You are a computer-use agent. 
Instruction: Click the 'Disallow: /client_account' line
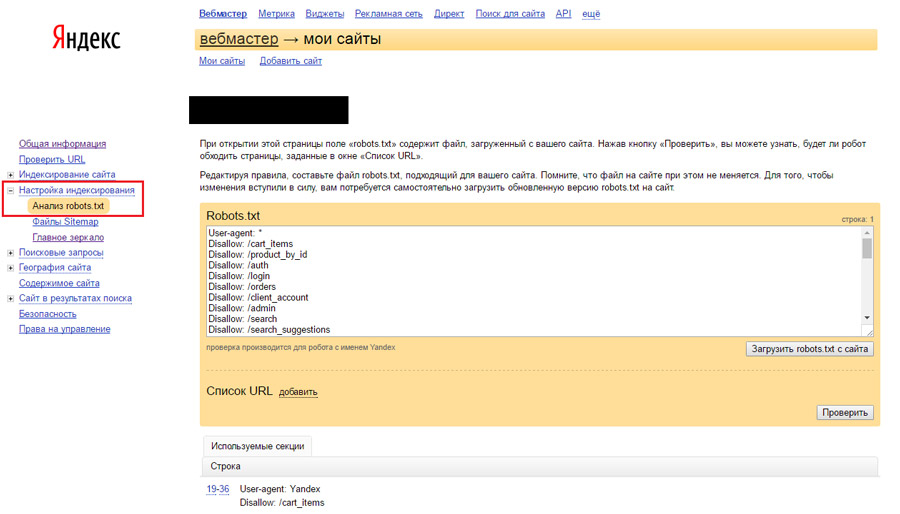(258, 298)
